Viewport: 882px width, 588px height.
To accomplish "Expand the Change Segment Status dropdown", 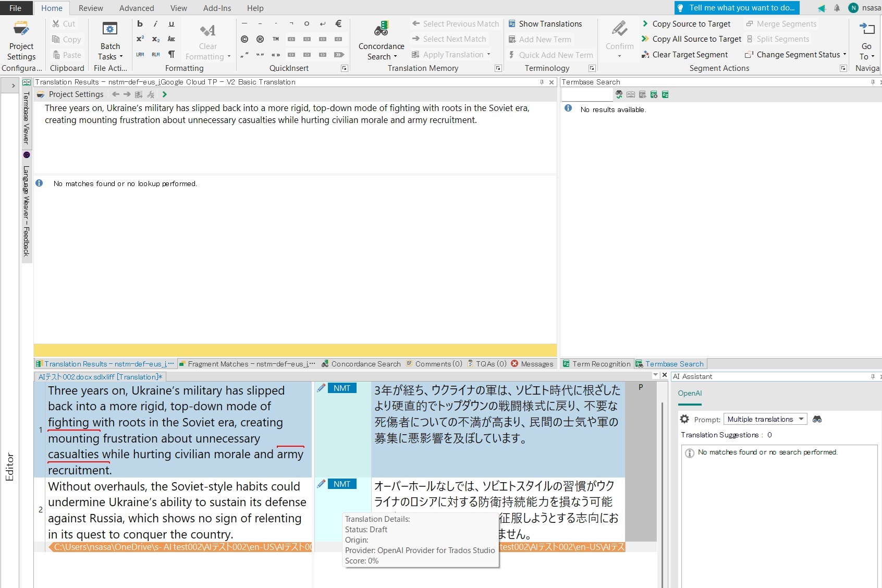I will 844,54.
